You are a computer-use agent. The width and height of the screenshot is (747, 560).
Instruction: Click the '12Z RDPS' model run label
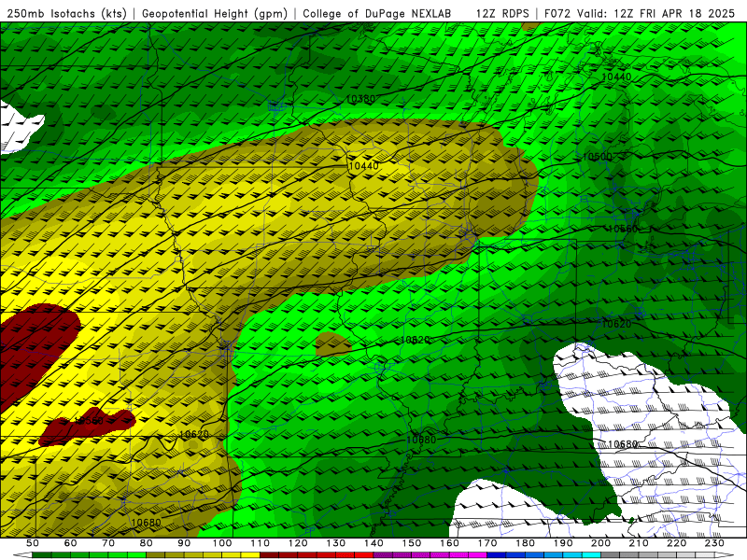[x=502, y=13]
